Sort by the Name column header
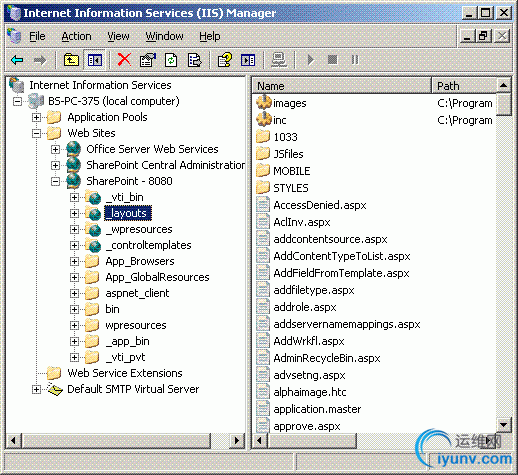The height and width of the screenshot is (475, 518). [342, 86]
